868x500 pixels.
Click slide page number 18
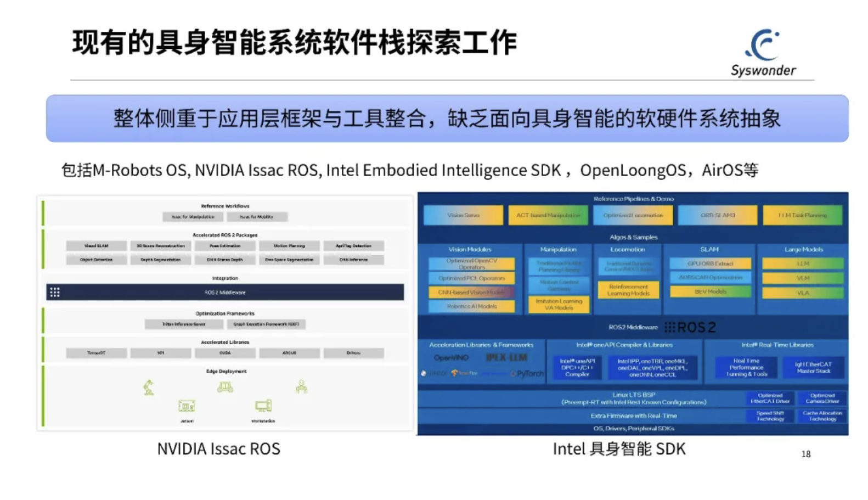[805, 454]
